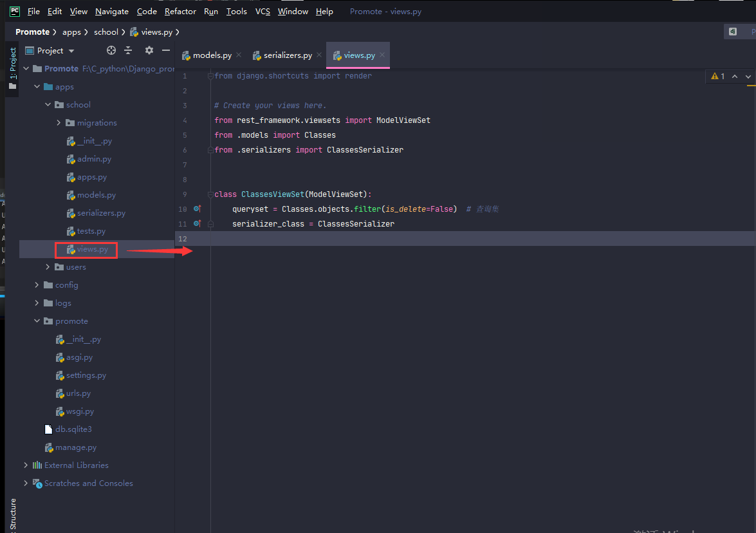Close the serializers.py tab
Screen dimensions: 756x533
[319, 55]
